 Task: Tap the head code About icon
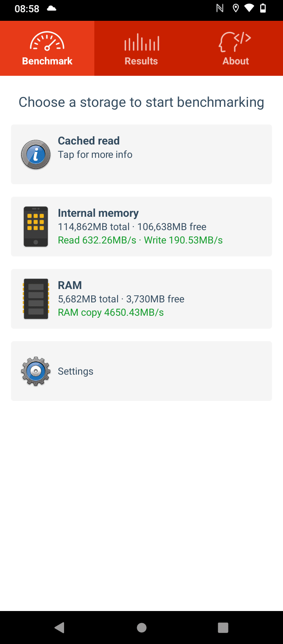(x=235, y=42)
